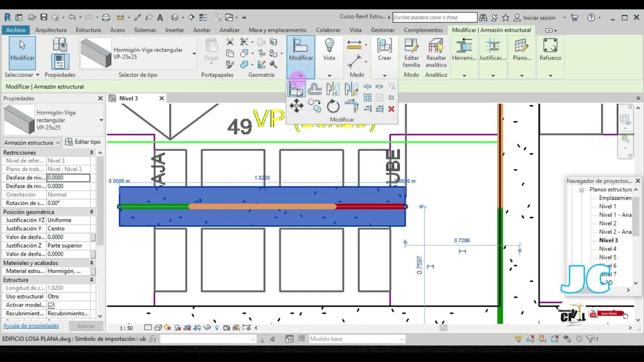Select Nivel 1 in project browser
Viewport: 644px width, 362px height.
pos(608,207)
